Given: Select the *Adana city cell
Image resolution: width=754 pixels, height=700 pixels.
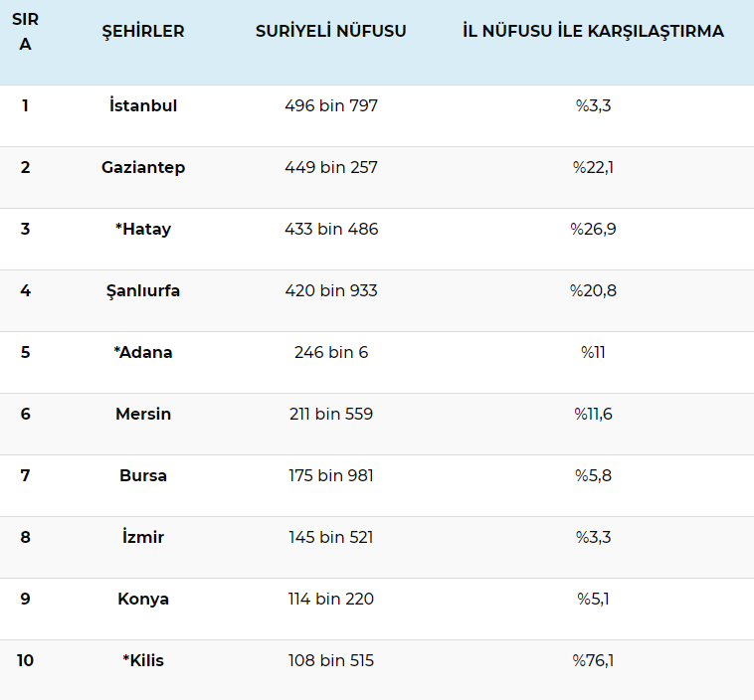Looking at the screenshot, I should click(143, 352).
